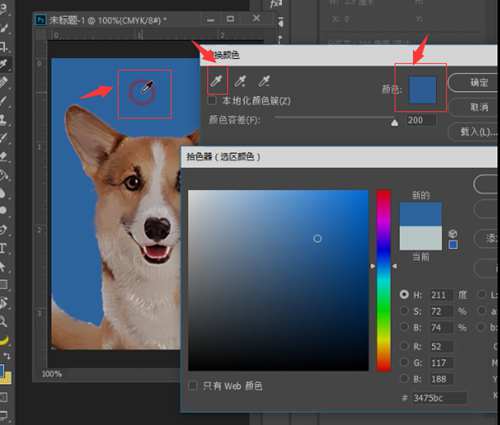
Task: Click the 未标题-1 @ 100% document title
Action: point(108,20)
